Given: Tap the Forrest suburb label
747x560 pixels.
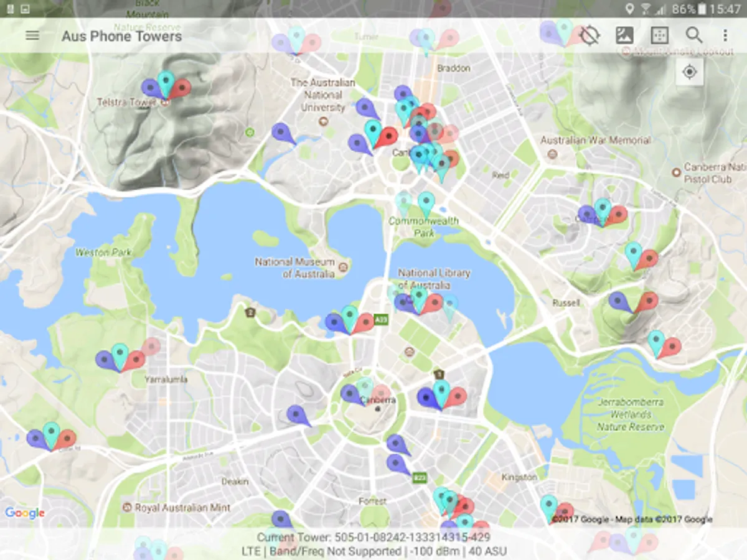Looking at the screenshot, I should pos(372,501).
